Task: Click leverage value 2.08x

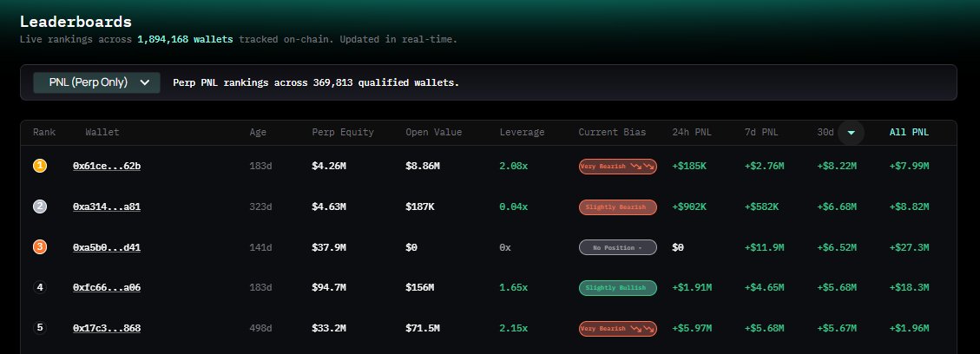Action: click(x=513, y=166)
